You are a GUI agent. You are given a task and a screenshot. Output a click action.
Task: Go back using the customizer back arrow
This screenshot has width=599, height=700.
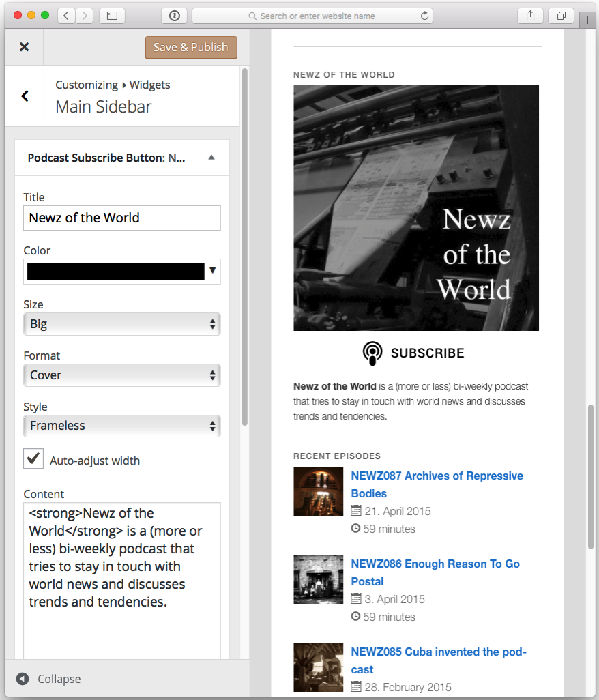click(24, 96)
